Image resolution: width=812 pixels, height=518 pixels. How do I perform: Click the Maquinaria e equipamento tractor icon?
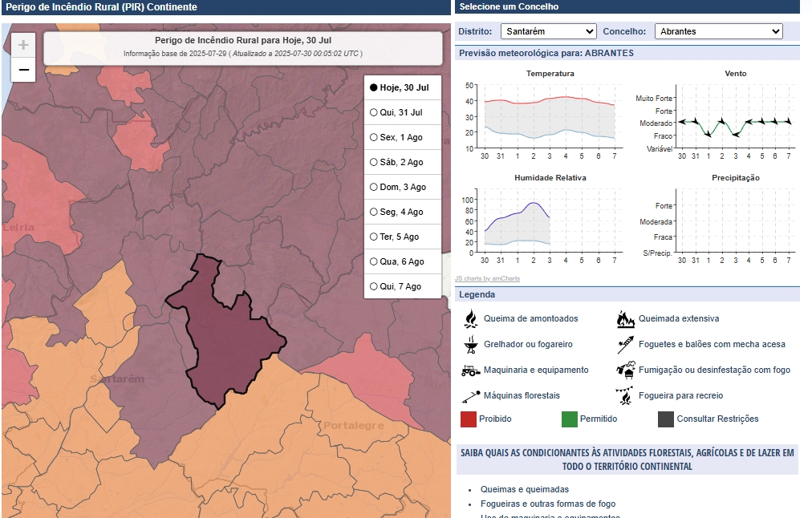pyautogui.click(x=470, y=370)
